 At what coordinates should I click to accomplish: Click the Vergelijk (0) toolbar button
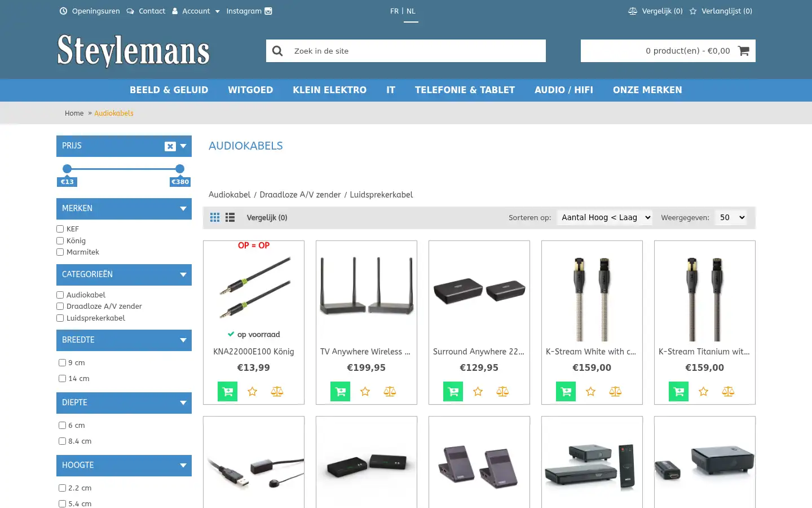click(267, 218)
